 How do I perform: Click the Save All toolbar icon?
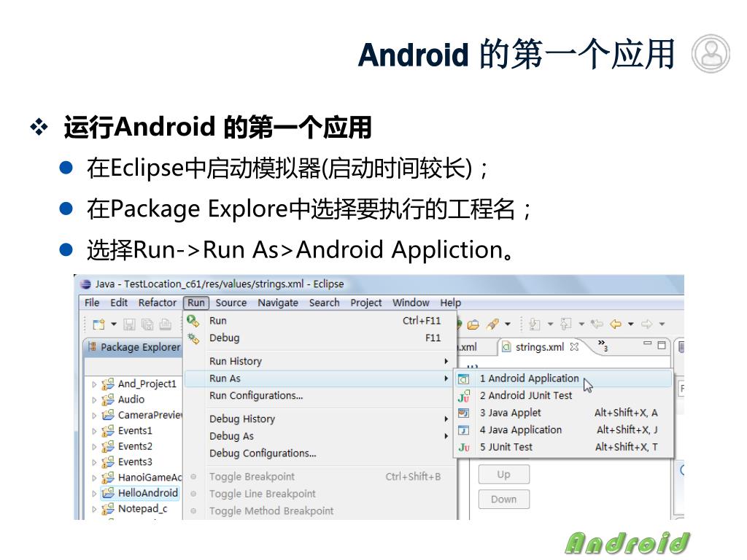coord(147,324)
